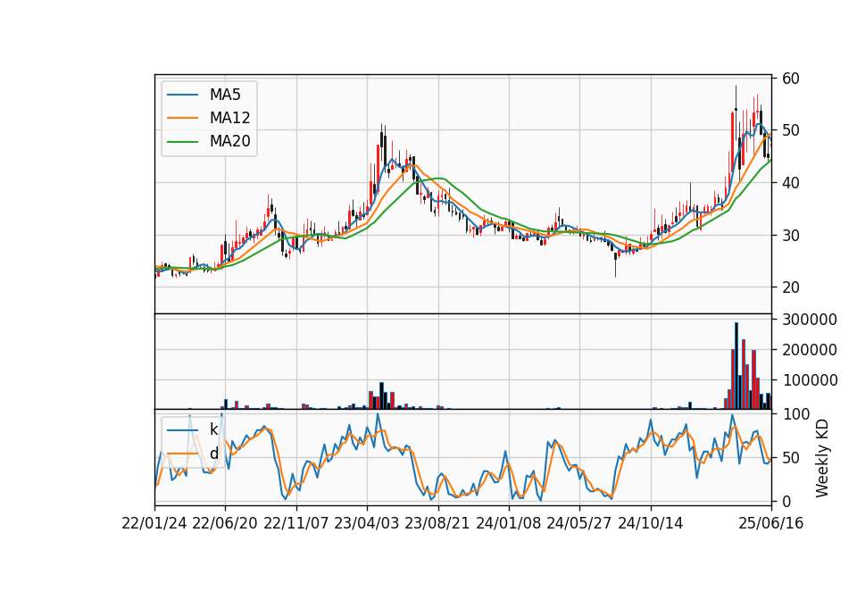Click the blue MA5 legend line swatch
The width and height of the screenshot is (857, 616).
tap(182, 95)
